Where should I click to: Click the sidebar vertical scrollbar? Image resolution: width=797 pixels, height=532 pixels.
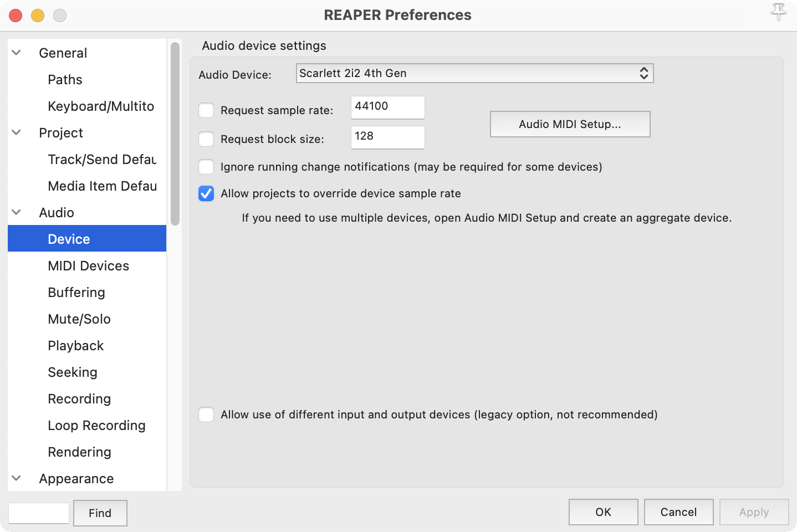[175, 133]
